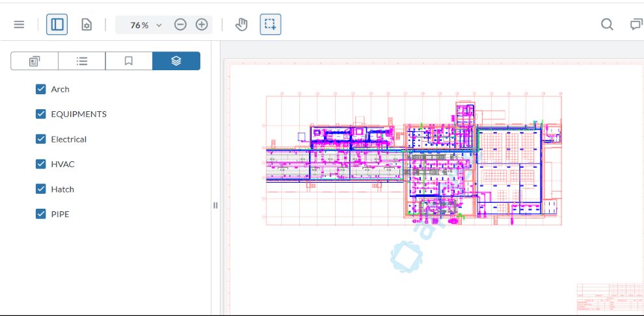
Task: Switch to the thumbnails panel tab
Action: [x=34, y=61]
